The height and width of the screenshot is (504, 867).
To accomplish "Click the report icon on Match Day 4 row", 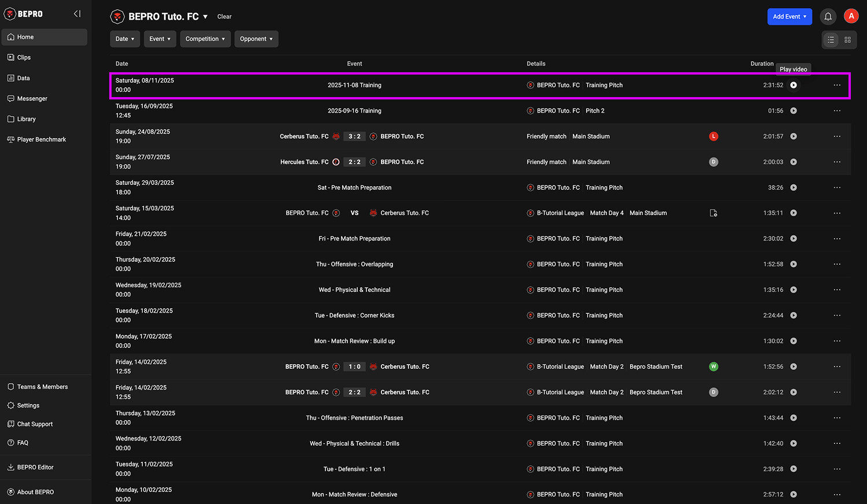I will point(713,213).
